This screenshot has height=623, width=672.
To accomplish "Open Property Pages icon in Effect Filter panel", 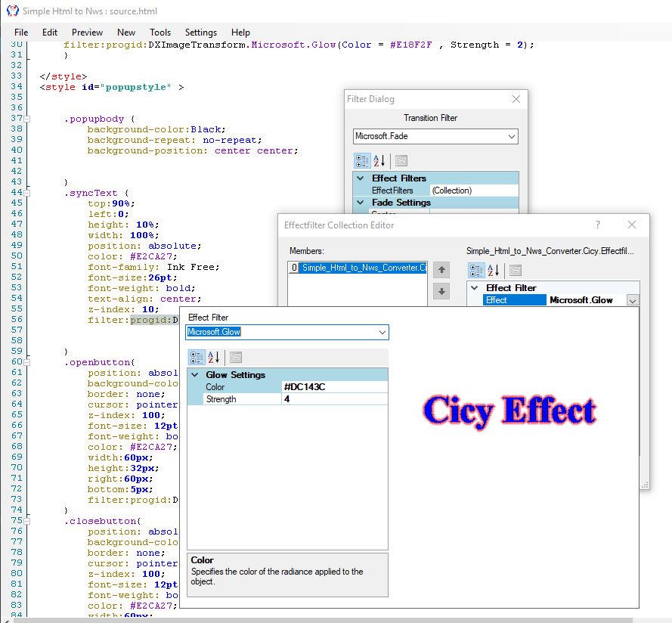I will coord(236,357).
